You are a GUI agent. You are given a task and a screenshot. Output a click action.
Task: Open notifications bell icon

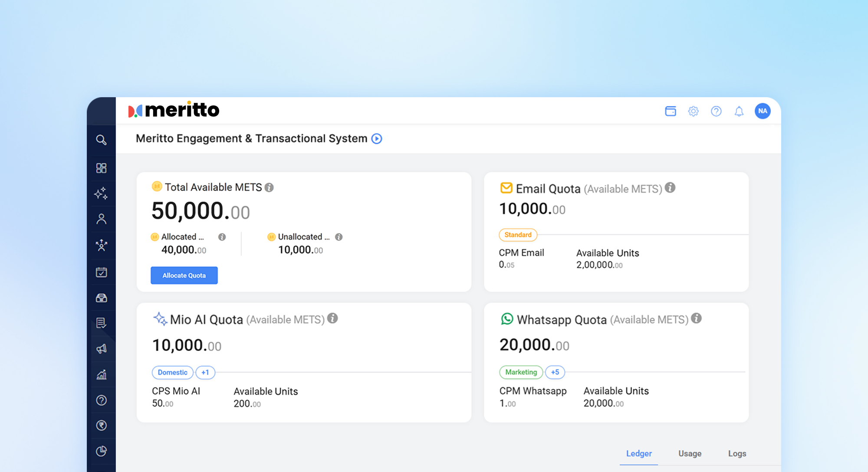point(739,111)
